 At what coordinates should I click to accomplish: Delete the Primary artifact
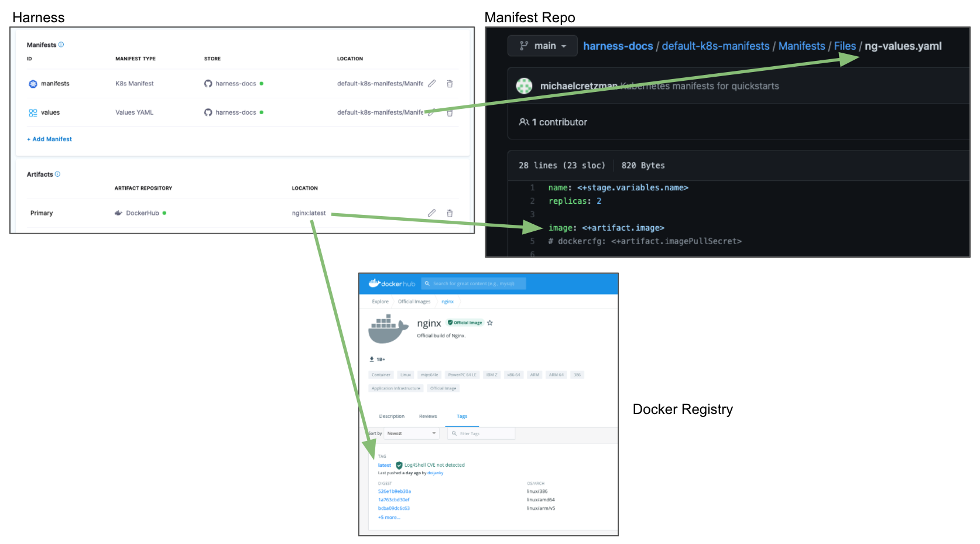(x=450, y=213)
